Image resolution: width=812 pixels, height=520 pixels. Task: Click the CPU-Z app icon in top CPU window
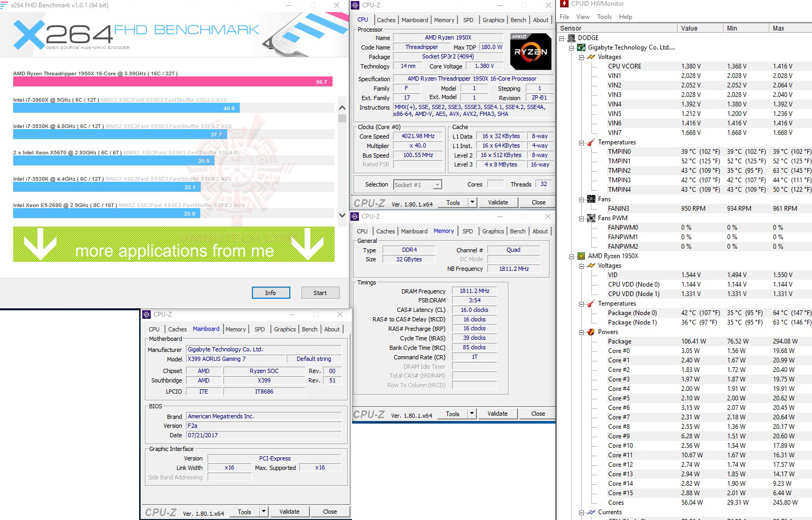point(355,5)
